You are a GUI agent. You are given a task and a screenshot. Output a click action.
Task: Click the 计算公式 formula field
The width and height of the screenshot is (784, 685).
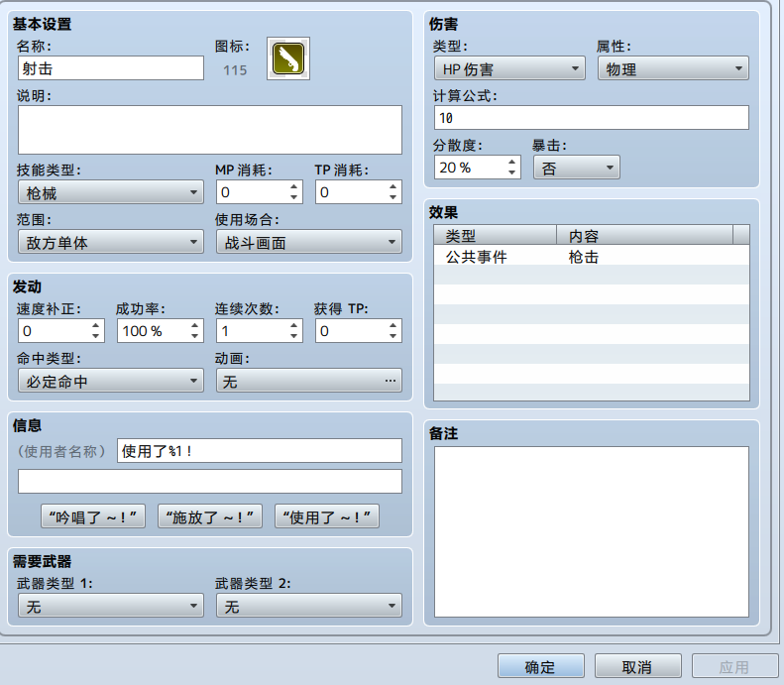pos(592,118)
